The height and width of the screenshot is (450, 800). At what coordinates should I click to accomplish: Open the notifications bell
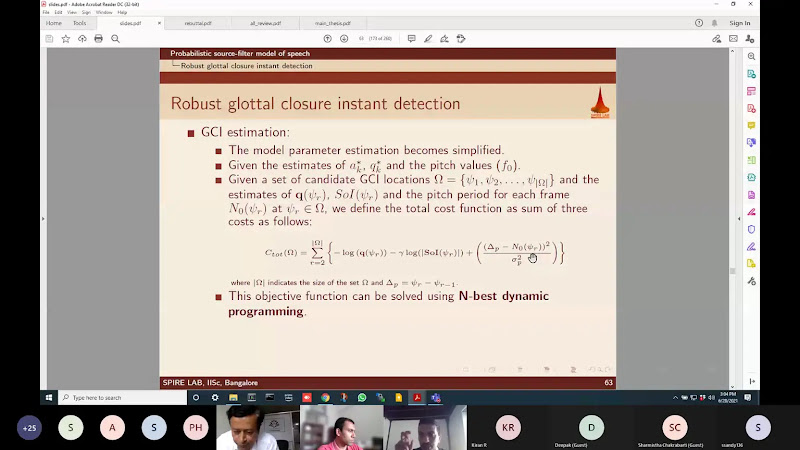[714, 23]
